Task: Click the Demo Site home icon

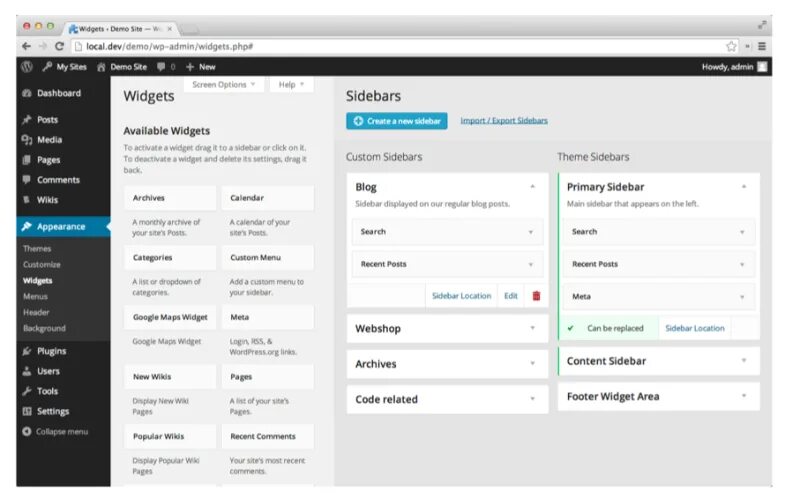Action: (x=101, y=67)
